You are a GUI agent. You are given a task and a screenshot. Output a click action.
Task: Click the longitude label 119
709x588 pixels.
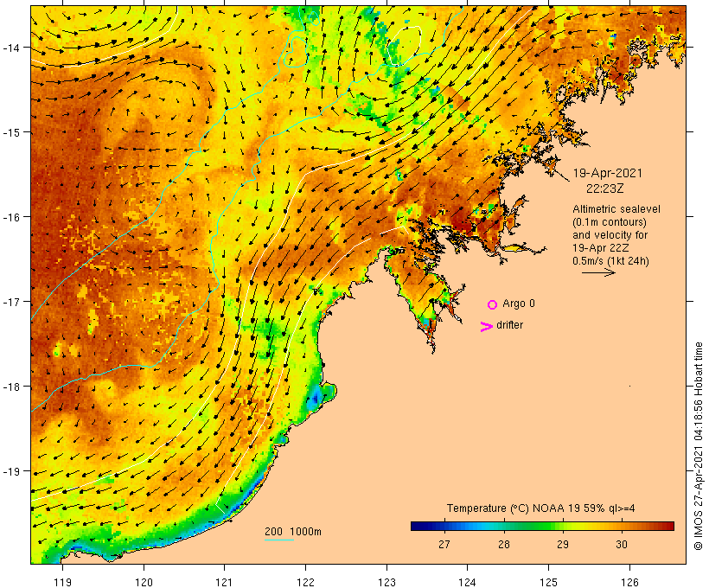coord(63,582)
